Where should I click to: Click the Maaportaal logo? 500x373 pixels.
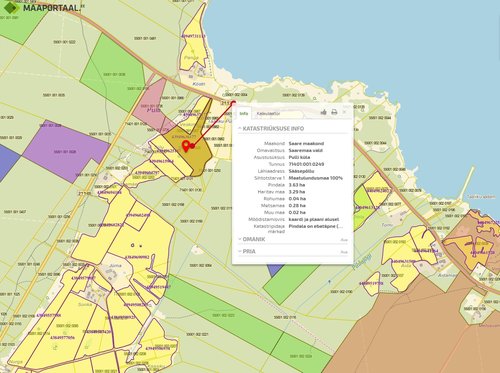pos(42,7)
